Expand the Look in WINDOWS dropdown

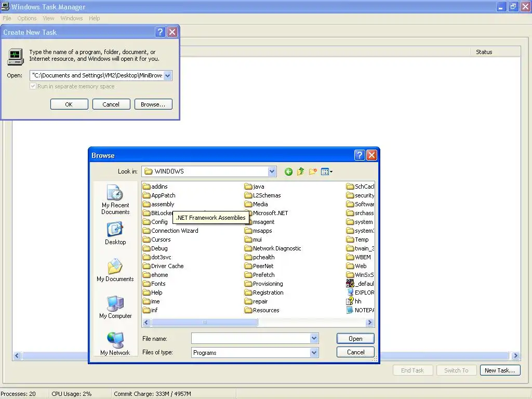(272, 171)
